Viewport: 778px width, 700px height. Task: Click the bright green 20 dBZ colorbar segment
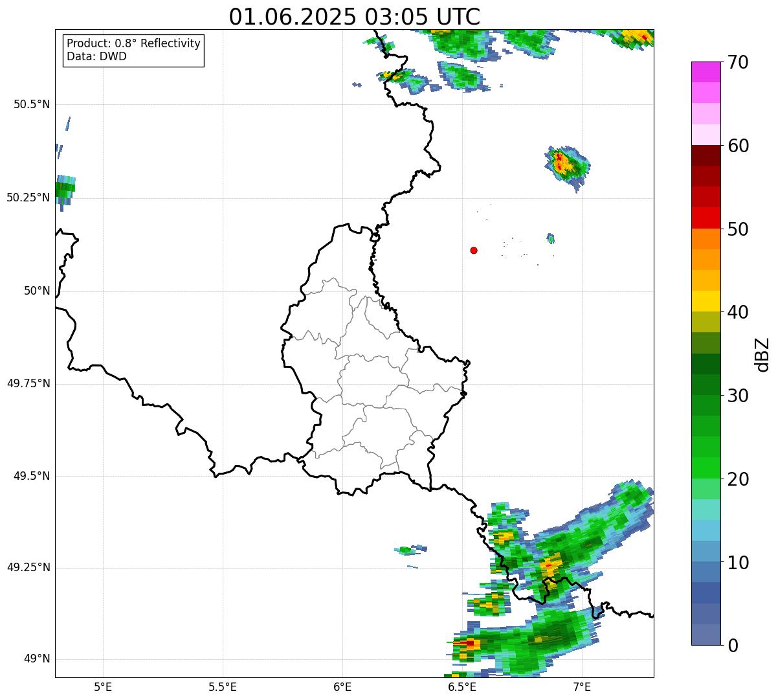pos(705,468)
